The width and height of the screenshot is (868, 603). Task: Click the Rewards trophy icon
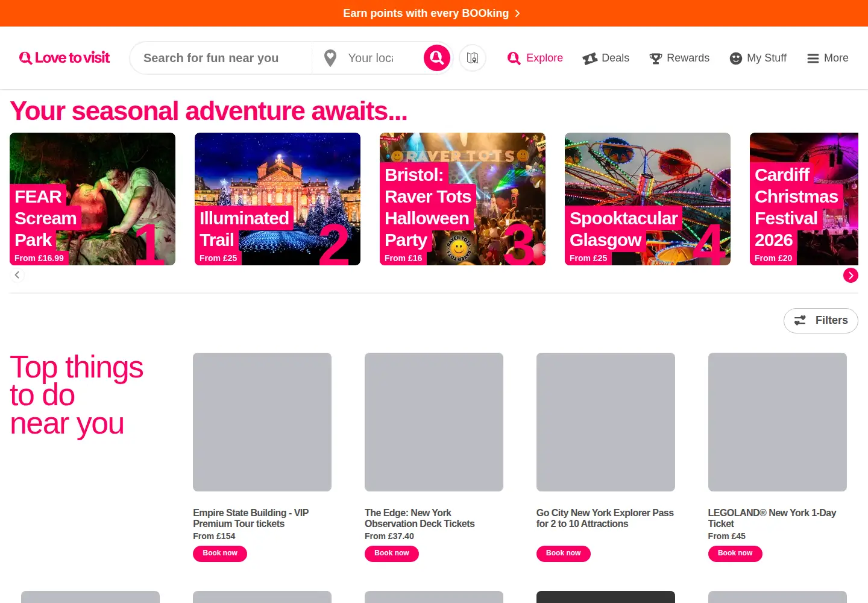click(656, 58)
